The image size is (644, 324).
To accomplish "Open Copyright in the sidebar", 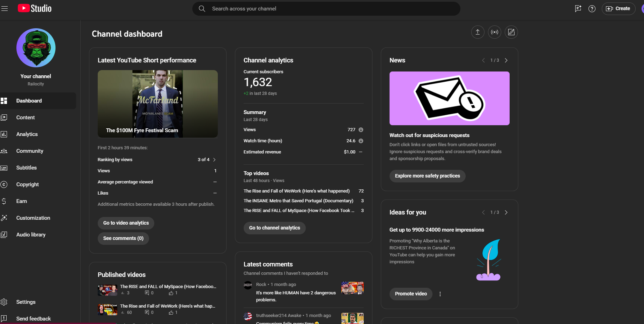I will tap(38, 184).
